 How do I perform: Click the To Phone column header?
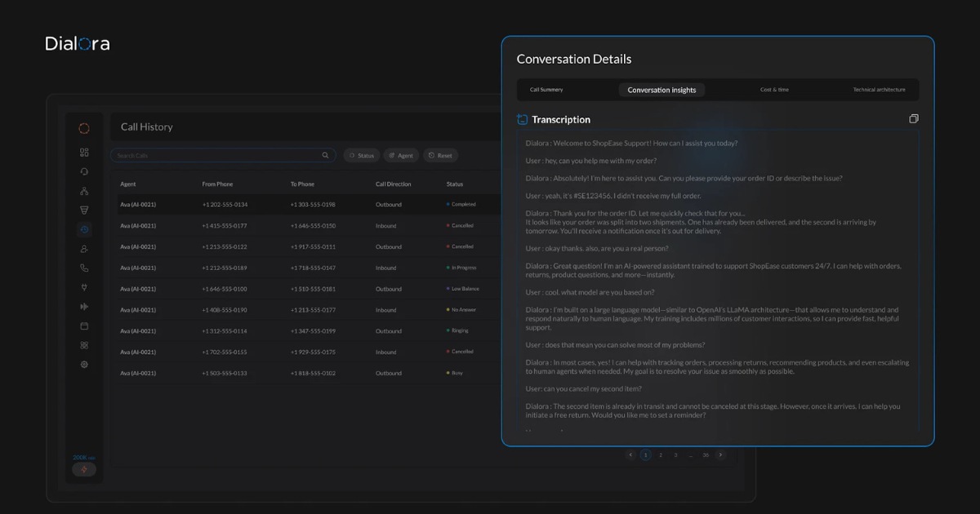(302, 184)
